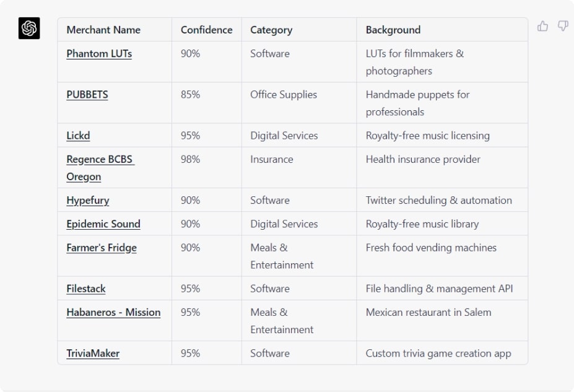Open the TriviaMaker link
Image resolution: width=574 pixels, height=392 pixels.
click(93, 354)
